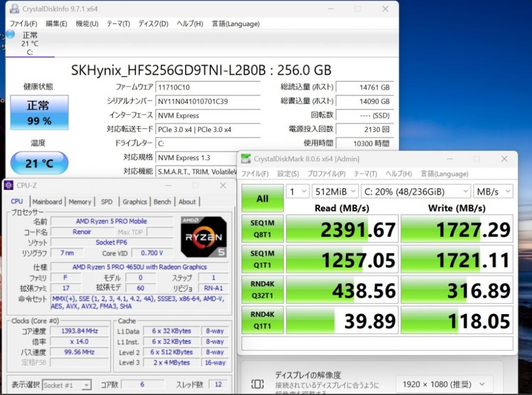Click power on hours value 10300 時間
The image size is (532, 395).
click(365, 143)
